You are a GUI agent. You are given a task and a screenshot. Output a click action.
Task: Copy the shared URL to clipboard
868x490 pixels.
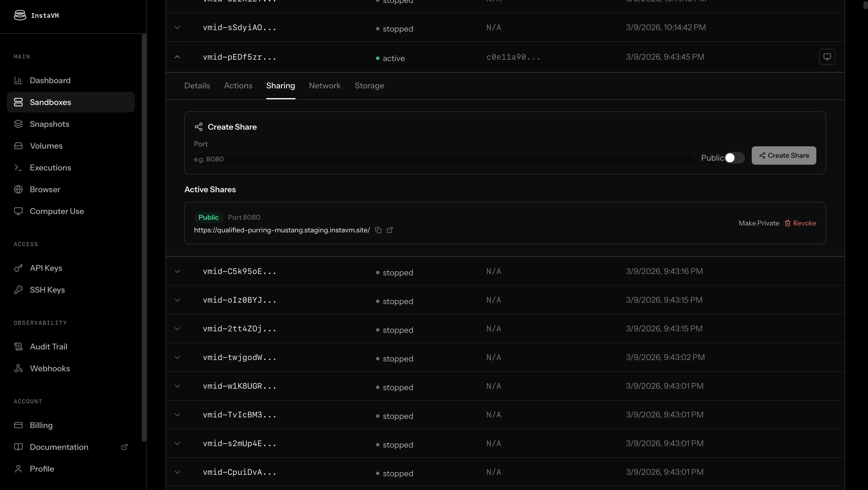point(378,230)
